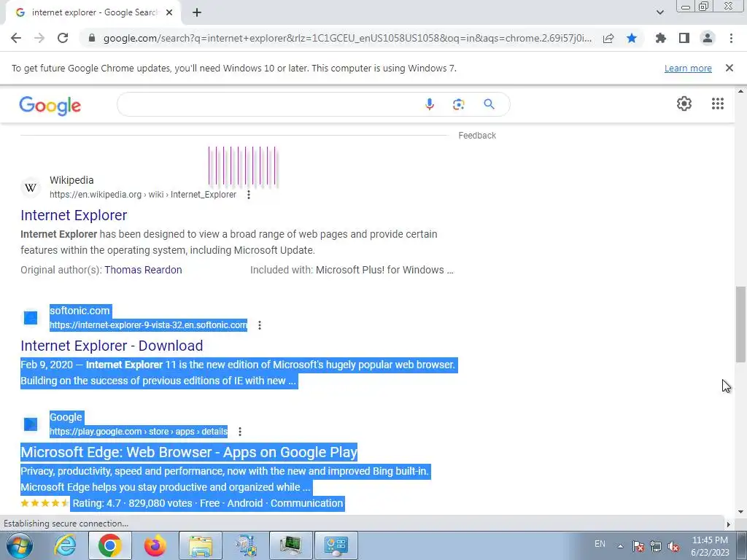Open the taskbar clock showing 11:45 PM
Screen dimensions: 747x560
point(710,546)
